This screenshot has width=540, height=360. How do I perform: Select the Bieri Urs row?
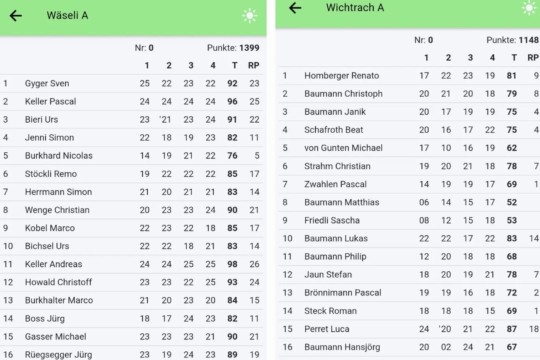(132, 120)
